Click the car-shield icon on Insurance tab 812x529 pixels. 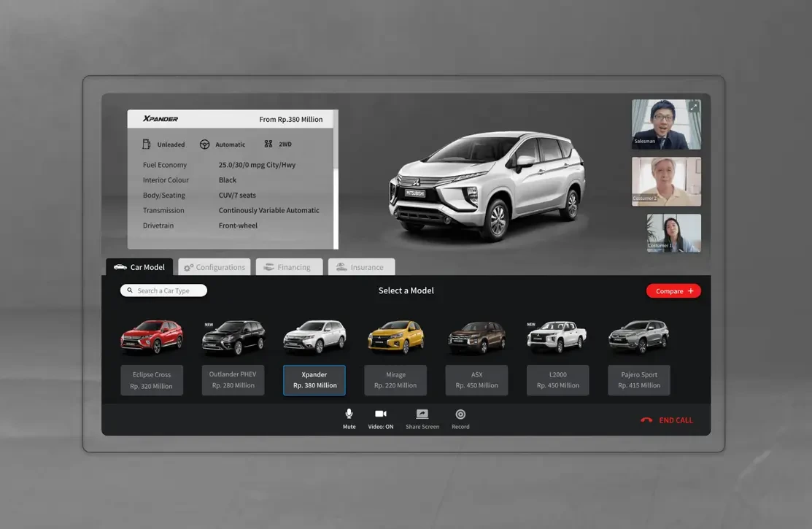(x=341, y=267)
